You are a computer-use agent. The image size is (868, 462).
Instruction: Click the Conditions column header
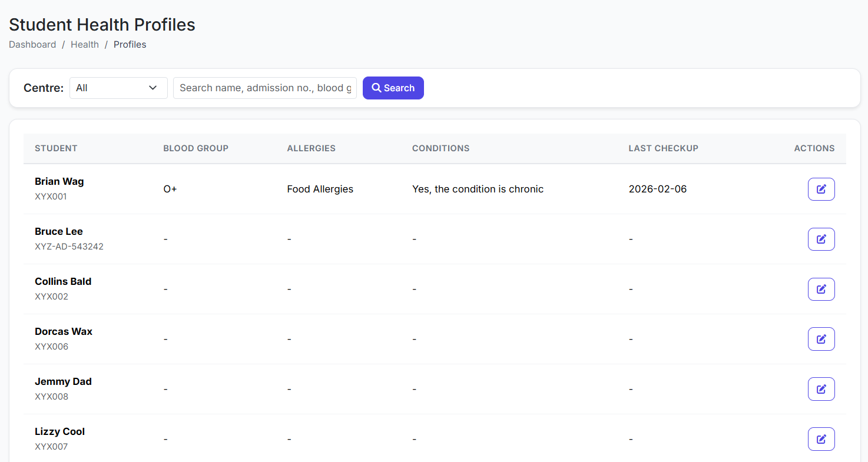coord(440,148)
